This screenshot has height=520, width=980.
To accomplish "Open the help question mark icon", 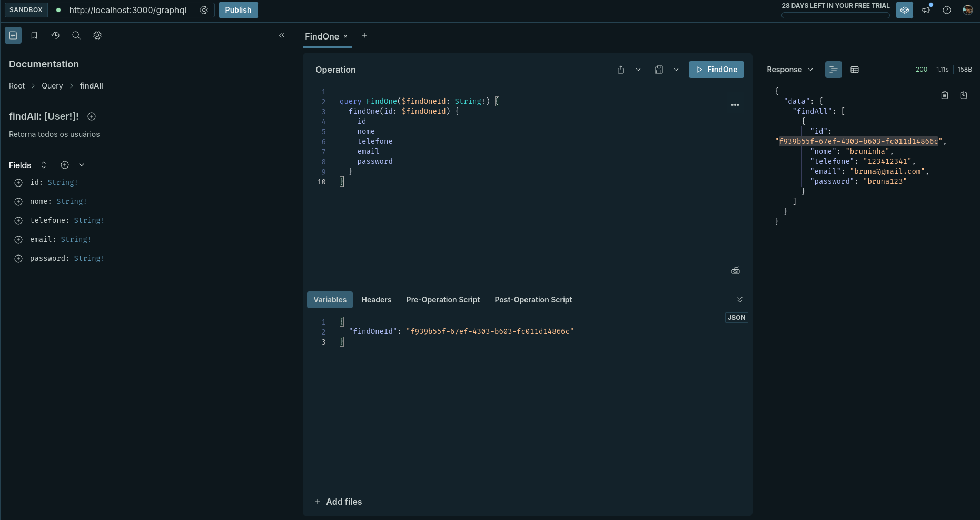I will click(x=947, y=10).
